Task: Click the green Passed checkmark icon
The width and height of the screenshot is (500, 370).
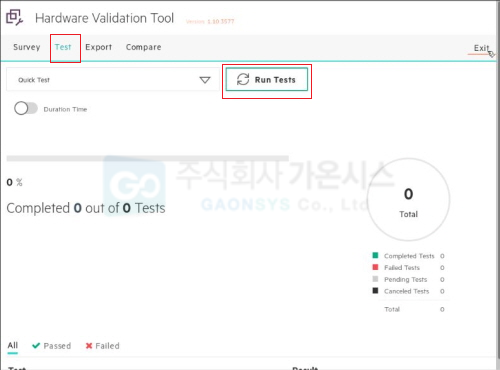Action: 36,346
